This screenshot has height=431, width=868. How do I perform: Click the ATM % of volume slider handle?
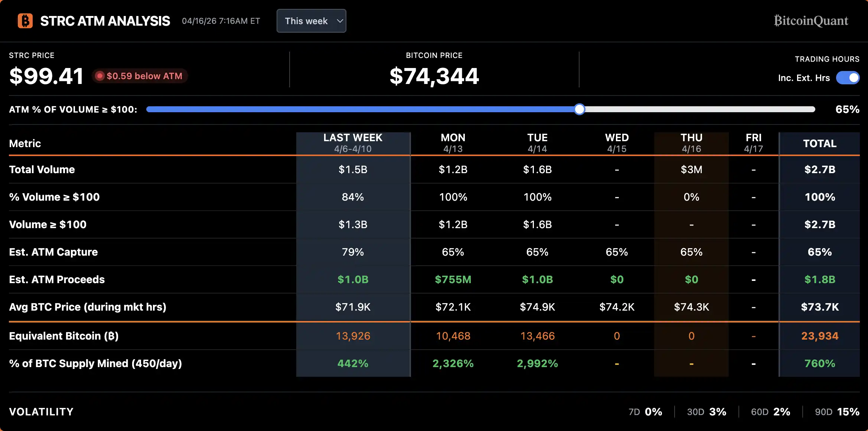[579, 109]
